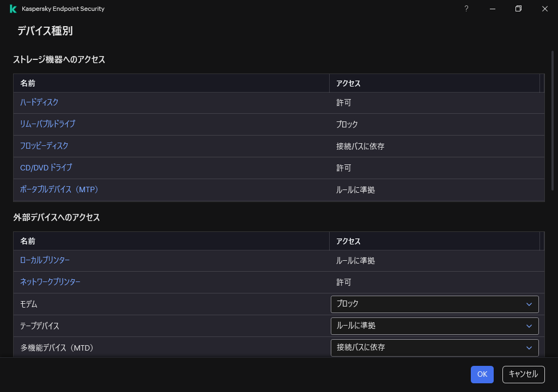Open the ローカルプリンター rules link

44,260
